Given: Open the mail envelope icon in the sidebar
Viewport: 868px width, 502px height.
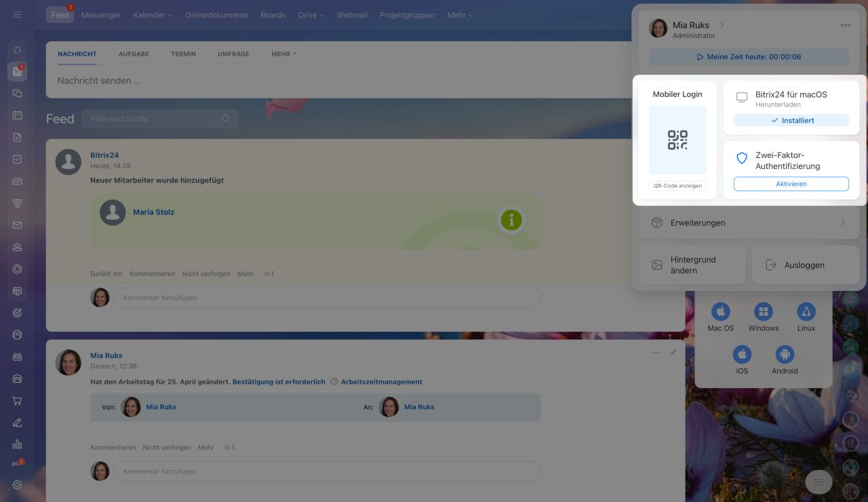Looking at the screenshot, I should click(17, 225).
